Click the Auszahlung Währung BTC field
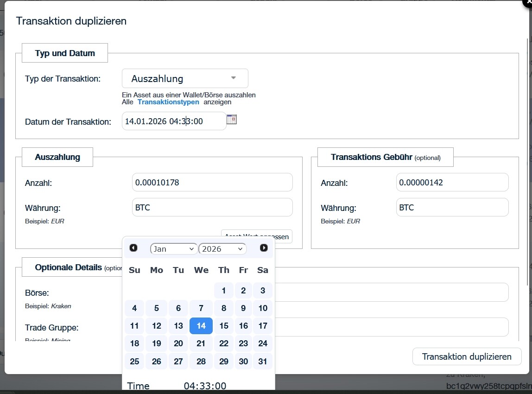532x394 pixels. [x=212, y=207]
